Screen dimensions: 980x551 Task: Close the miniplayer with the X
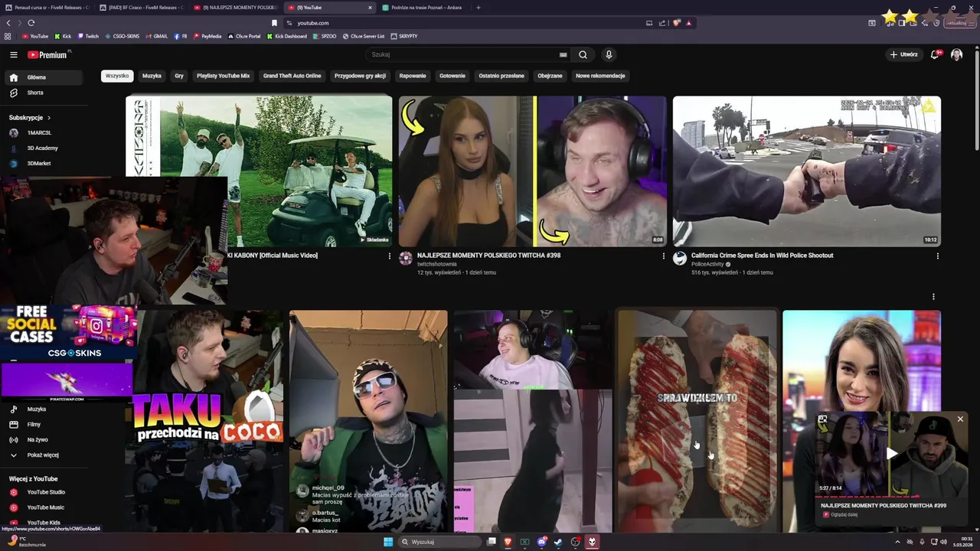(960, 419)
